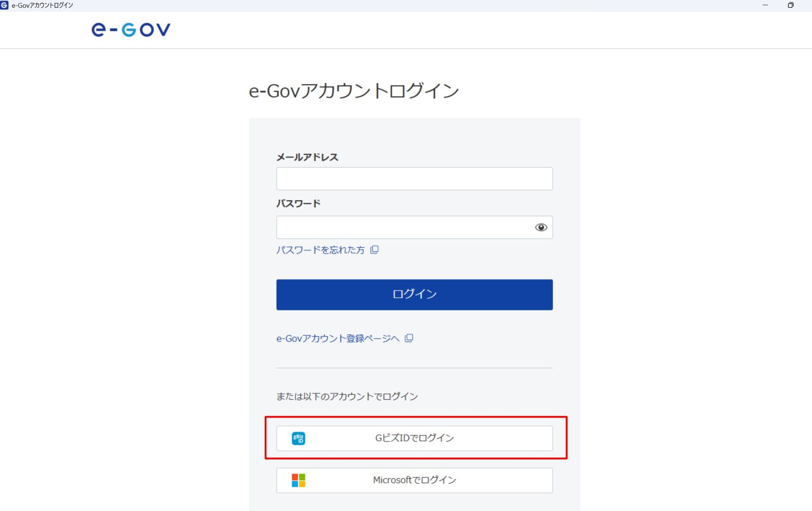Click the または以下のアカウントでログイン text
Viewport: 812px width, 511px height.
click(347, 397)
